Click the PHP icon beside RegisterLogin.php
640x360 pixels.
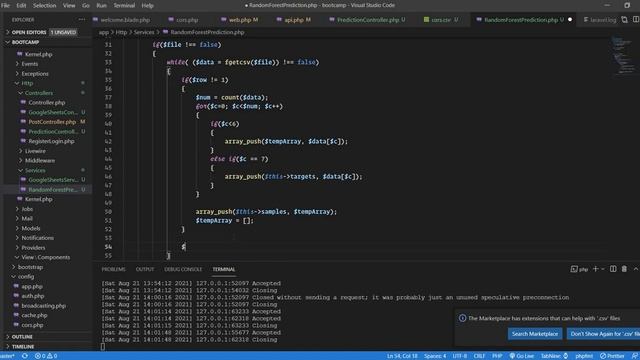pos(23,141)
